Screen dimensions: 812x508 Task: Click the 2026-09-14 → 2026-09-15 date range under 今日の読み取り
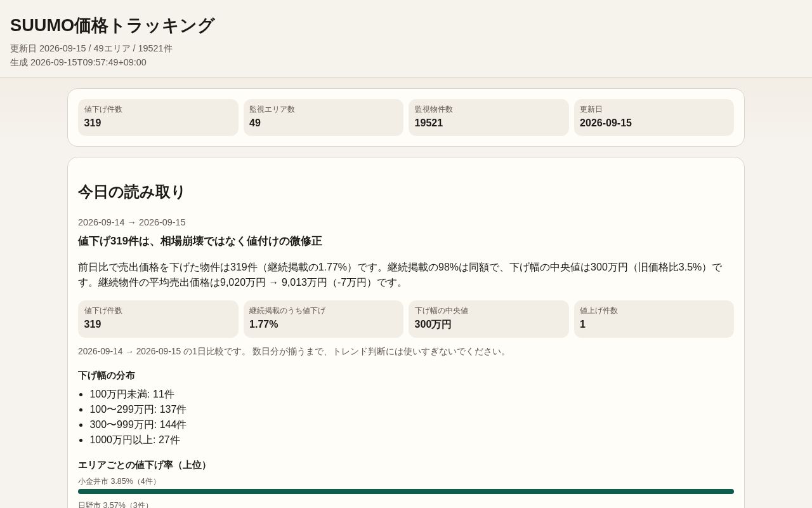pos(132,222)
